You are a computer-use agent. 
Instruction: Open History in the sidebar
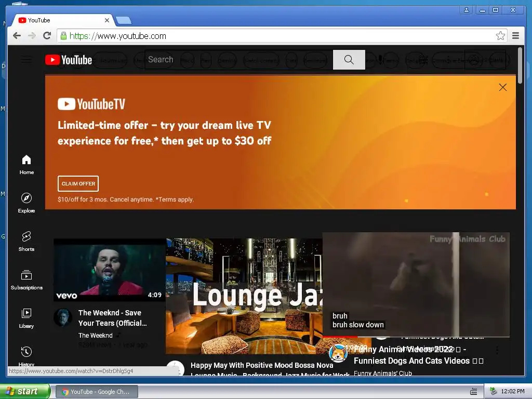(26, 356)
